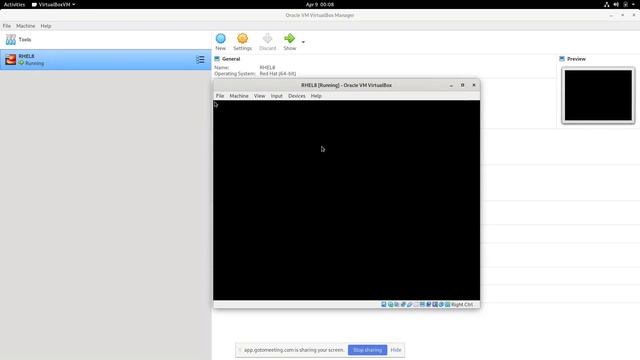640x360 pixels.
Task: Click the processor status bar icon
Action: tap(435, 304)
